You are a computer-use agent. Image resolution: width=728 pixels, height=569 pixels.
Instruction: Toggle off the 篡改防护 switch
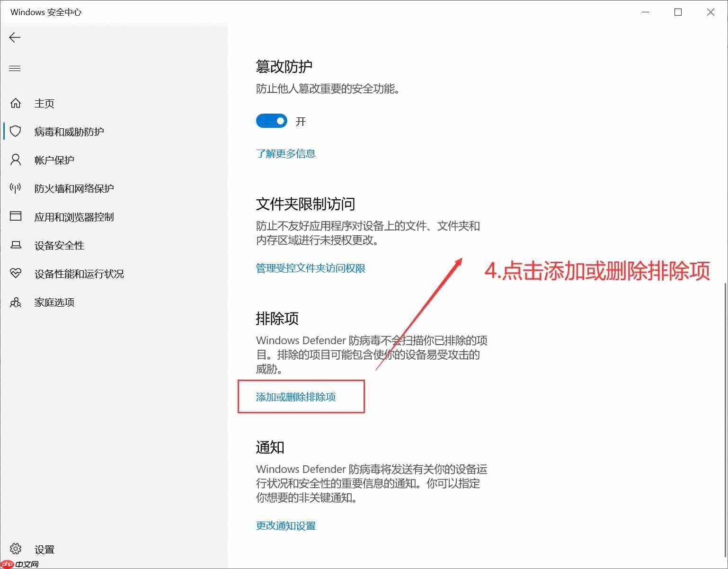click(x=271, y=121)
